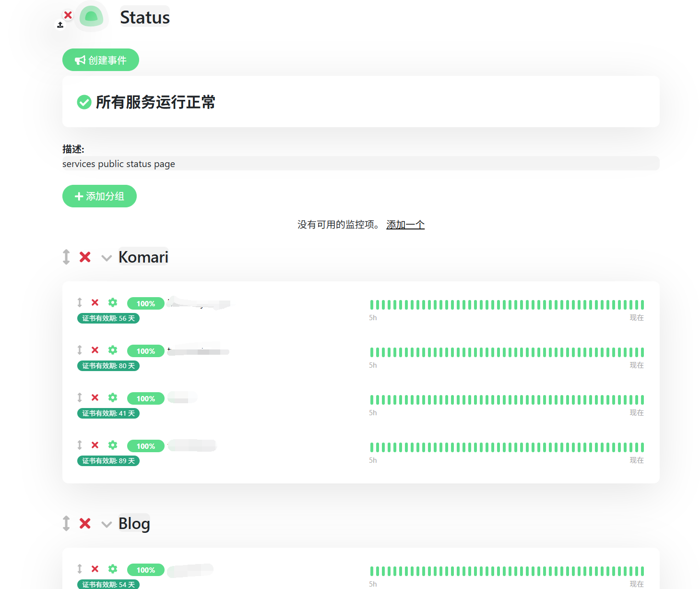The image size is (700, 589).
Task: Click the 证书有效期: 56 天 badge
Action: (x=108, y=318)
